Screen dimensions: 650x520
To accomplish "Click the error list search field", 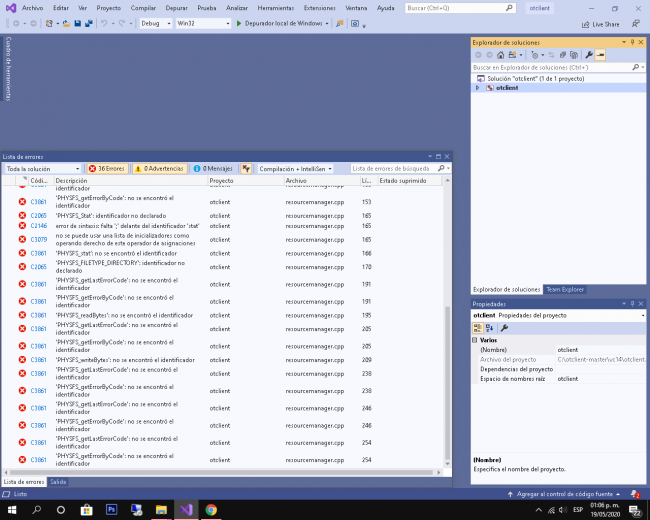I will point(400,168).
